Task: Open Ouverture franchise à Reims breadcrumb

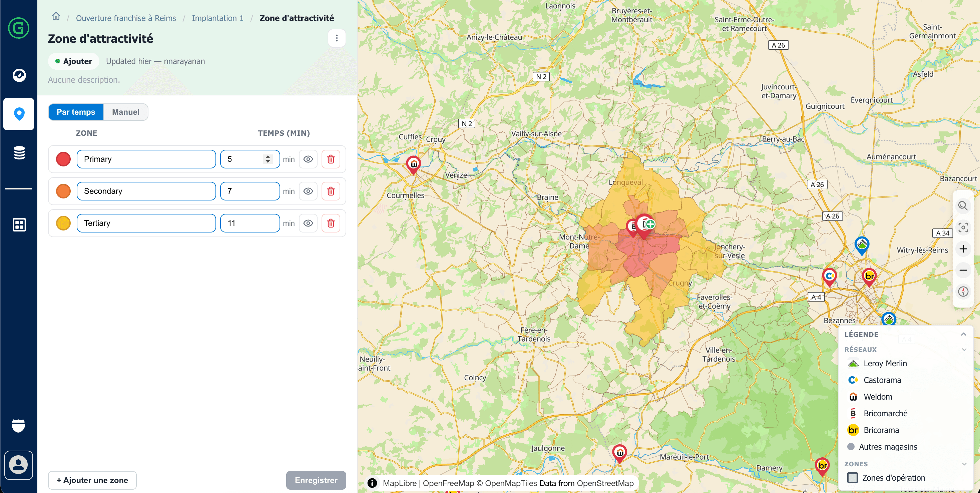Action: coord(126,18)
